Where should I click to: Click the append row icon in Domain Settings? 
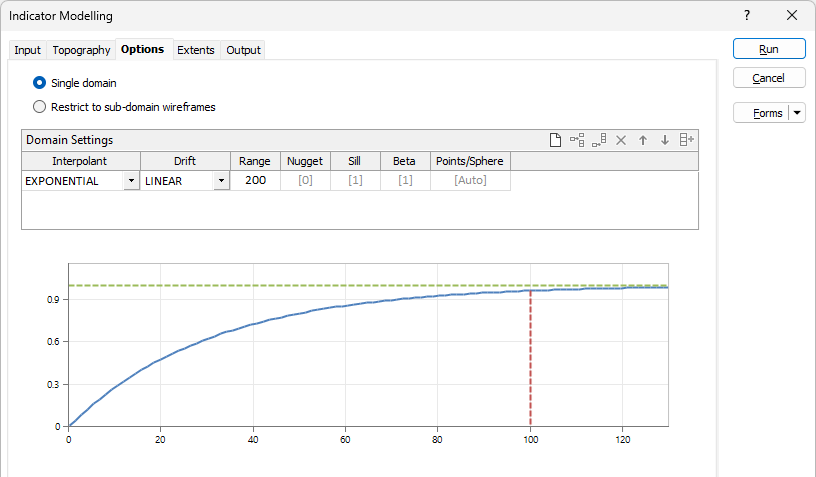(x=598, y=141)
